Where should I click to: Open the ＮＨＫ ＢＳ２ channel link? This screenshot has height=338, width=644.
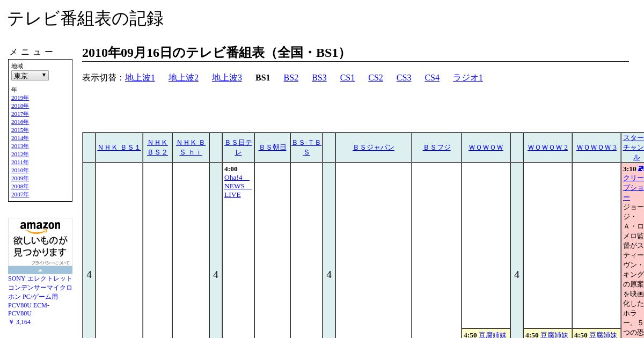(x=158, y=148)
